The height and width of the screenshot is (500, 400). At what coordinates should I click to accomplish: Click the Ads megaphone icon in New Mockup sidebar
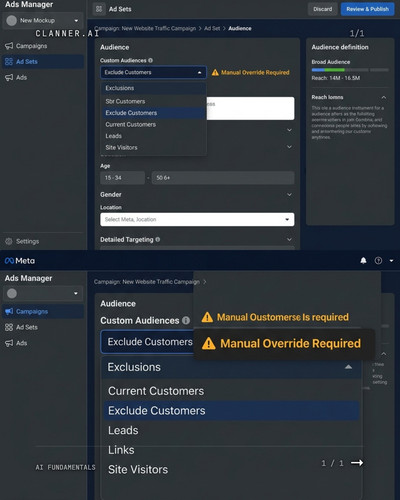coord(9,77)
